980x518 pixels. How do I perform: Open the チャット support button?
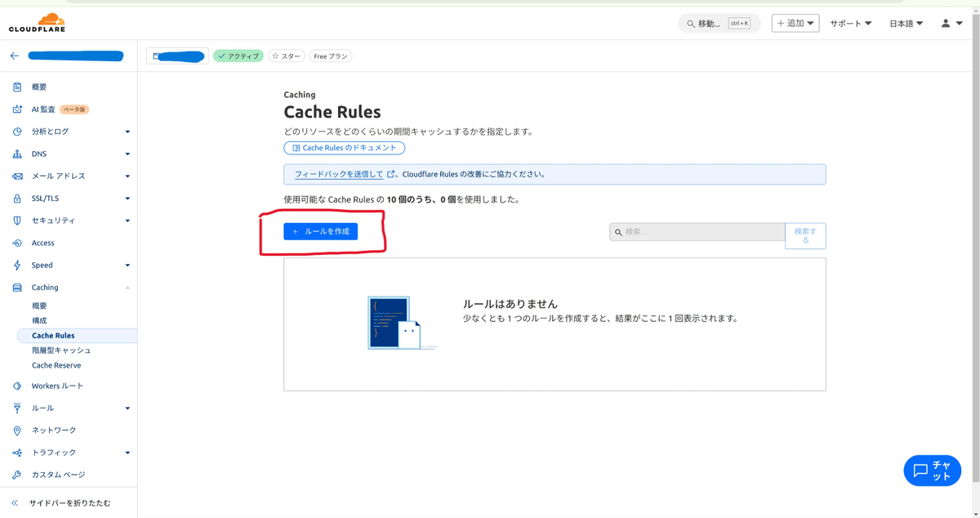pos(932,471)
